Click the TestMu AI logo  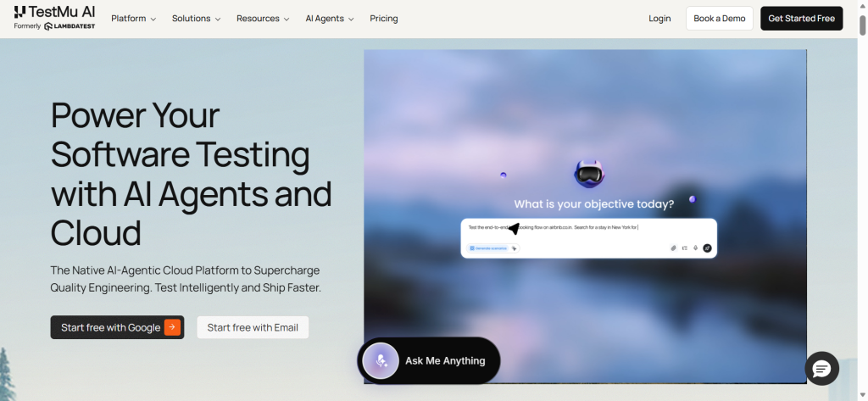coord(54,12)
